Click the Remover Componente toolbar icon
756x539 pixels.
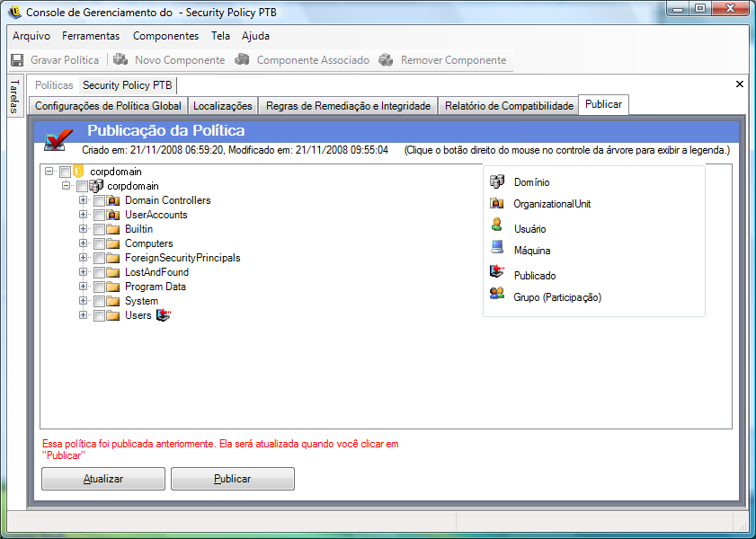[386, 59]
